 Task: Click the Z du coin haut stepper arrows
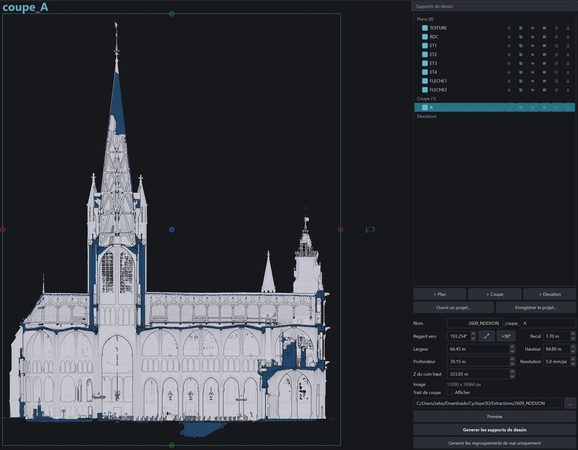(512, 374)
